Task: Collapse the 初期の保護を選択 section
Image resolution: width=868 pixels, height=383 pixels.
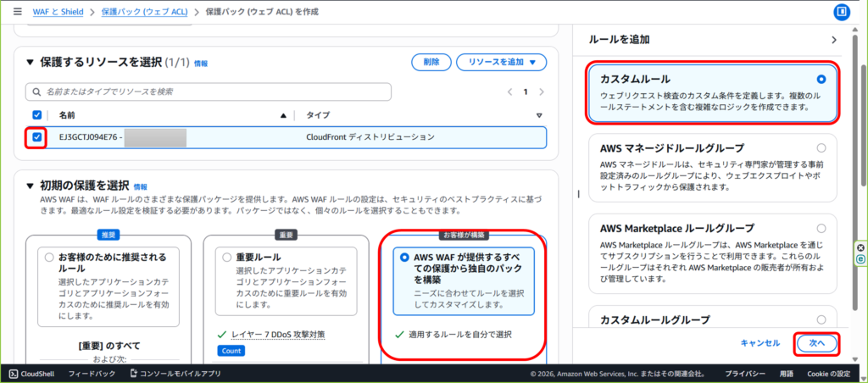Action: click(31, 185)
